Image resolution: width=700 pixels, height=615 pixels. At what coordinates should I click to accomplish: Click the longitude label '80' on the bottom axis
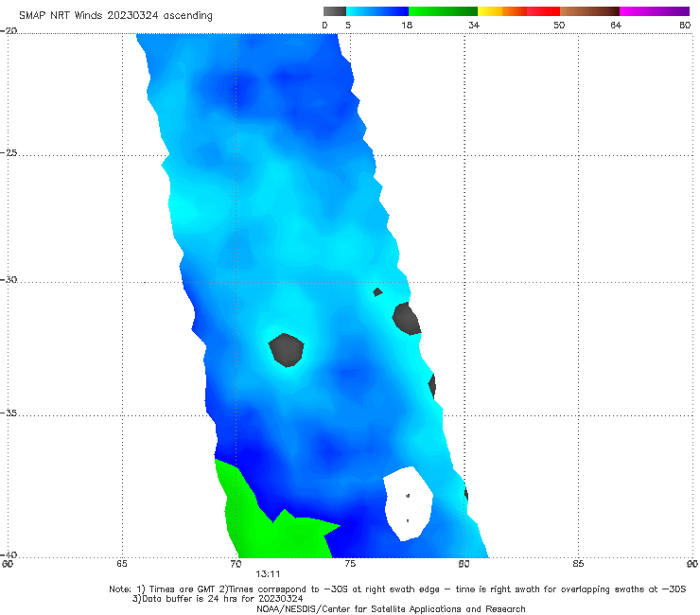tap(464, 564)
